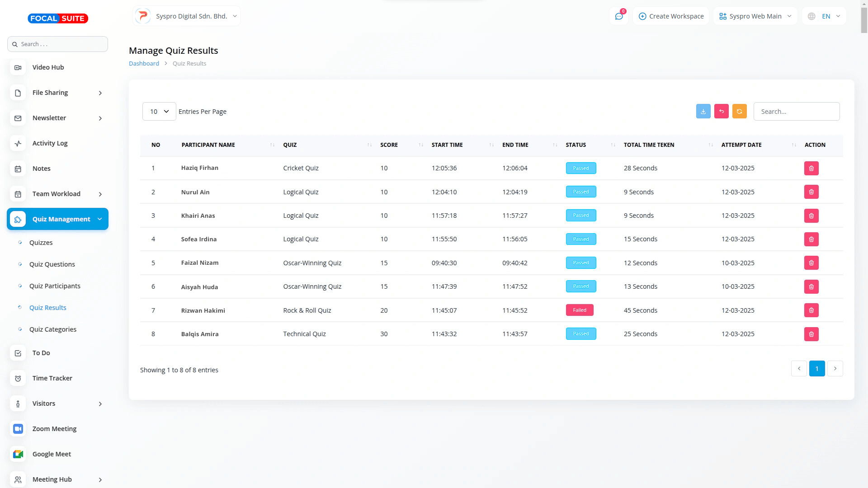Delete Rizwan Hakimi's failed result

[811, 310]
